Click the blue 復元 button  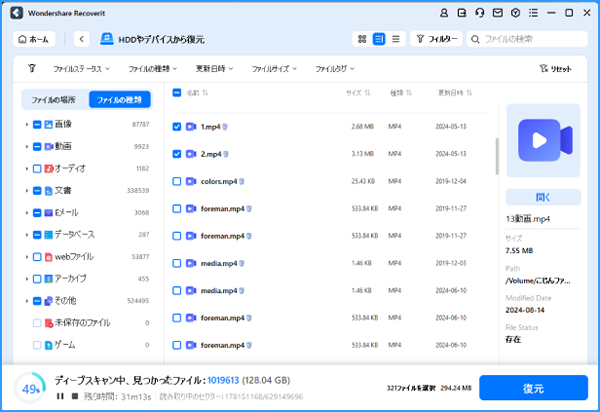(532, 387)
